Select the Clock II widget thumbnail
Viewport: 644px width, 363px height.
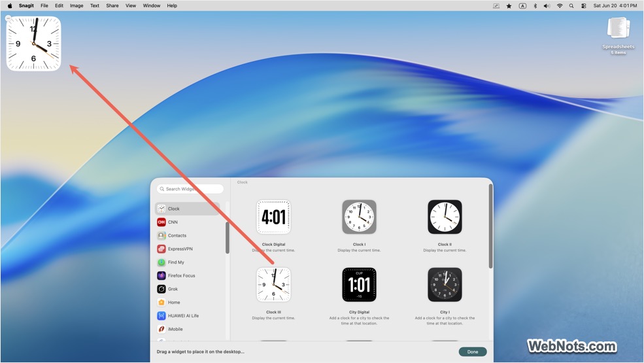point(445,217)
